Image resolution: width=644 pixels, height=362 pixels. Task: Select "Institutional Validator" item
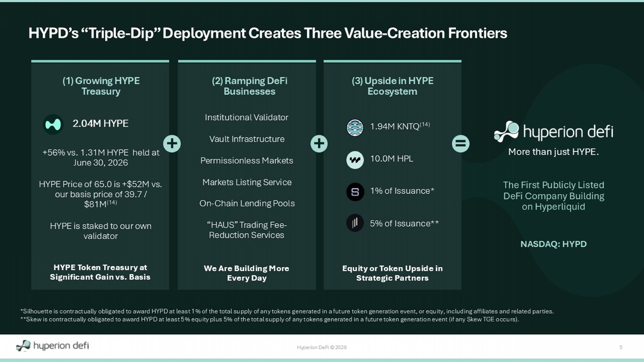246,118
